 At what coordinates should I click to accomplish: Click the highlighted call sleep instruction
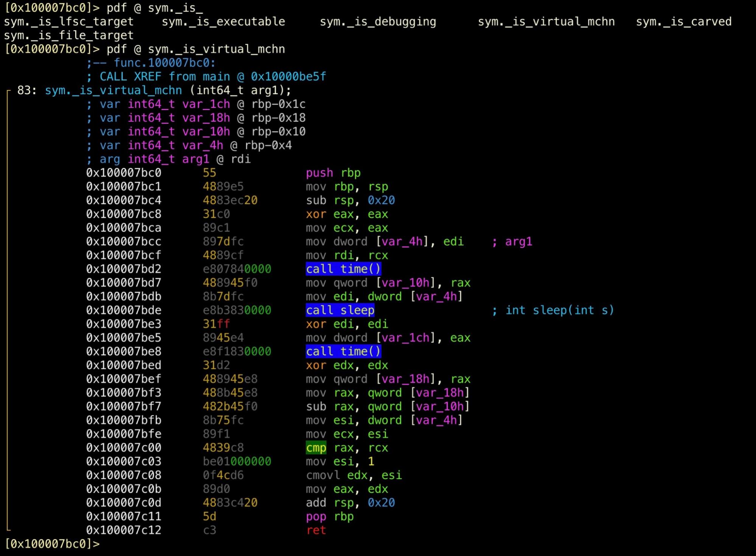pyautogui.click(x=340, y=310)
